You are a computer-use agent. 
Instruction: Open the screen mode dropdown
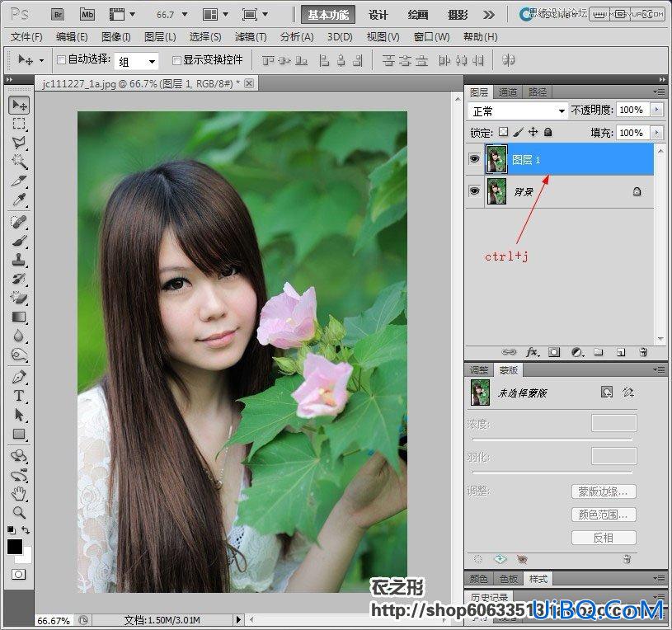pos(255,15)
